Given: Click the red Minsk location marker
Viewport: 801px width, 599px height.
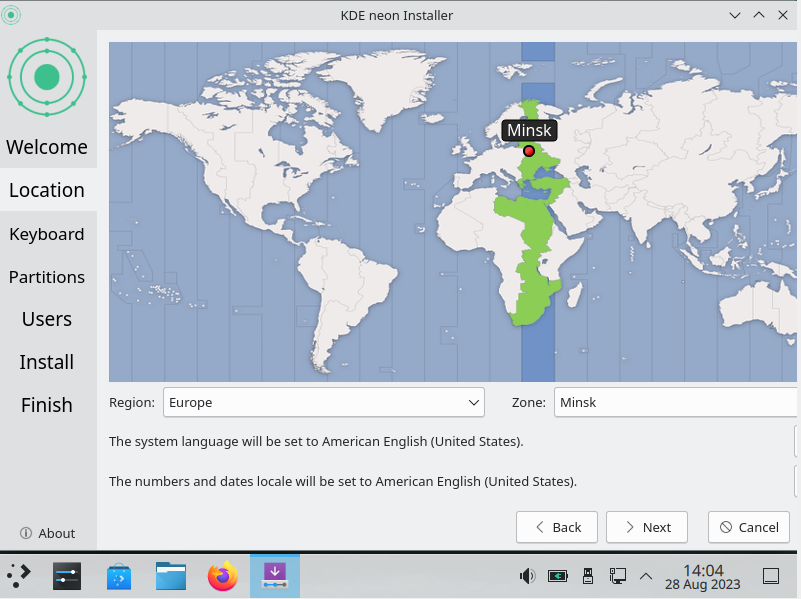Looking at the screenshot, I should tap(529, 151).
